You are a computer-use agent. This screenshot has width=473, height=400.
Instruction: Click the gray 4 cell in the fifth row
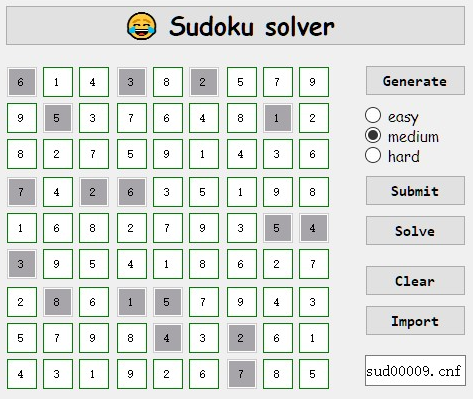[x=314, y=228]
